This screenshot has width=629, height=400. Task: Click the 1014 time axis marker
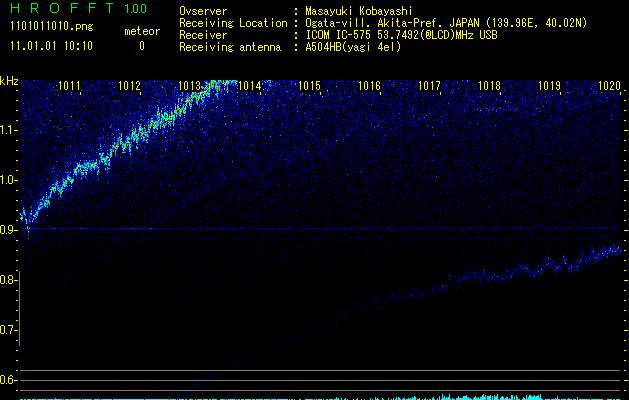click(x=250, y=86)
